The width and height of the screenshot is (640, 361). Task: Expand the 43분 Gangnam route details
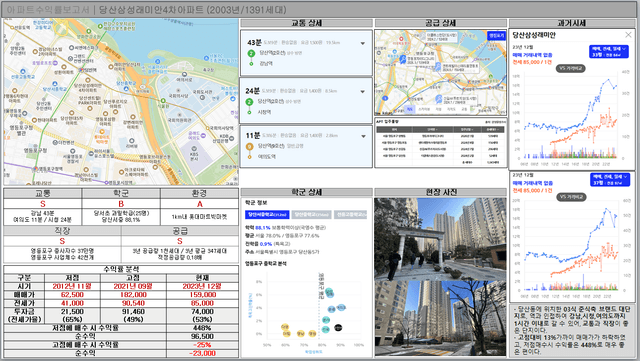click(x=362, y=43)
